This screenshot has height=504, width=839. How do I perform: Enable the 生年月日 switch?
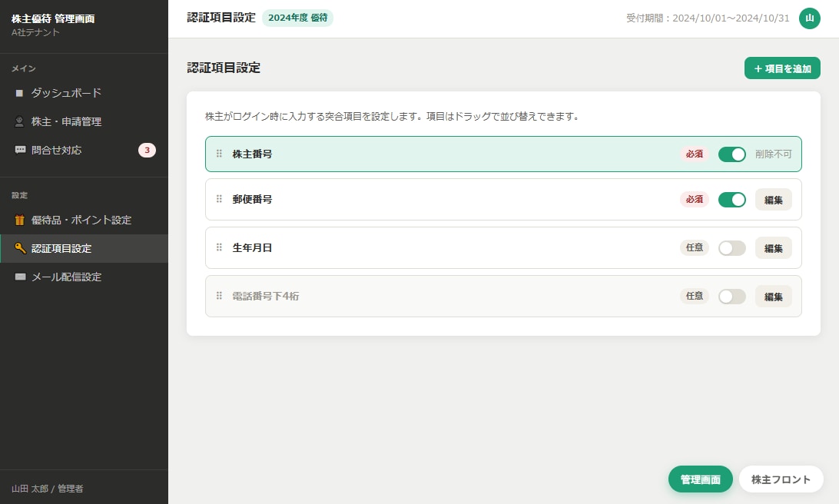coord(732,247)
